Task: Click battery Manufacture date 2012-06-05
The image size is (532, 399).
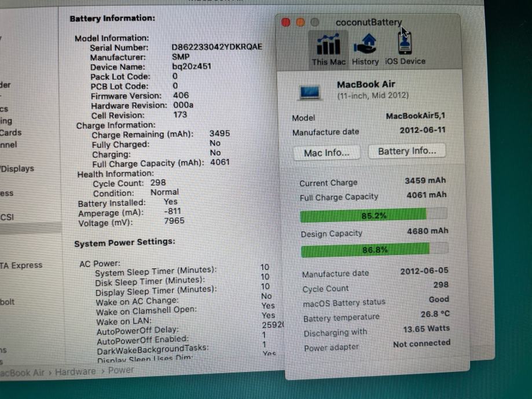Action: 424,271
